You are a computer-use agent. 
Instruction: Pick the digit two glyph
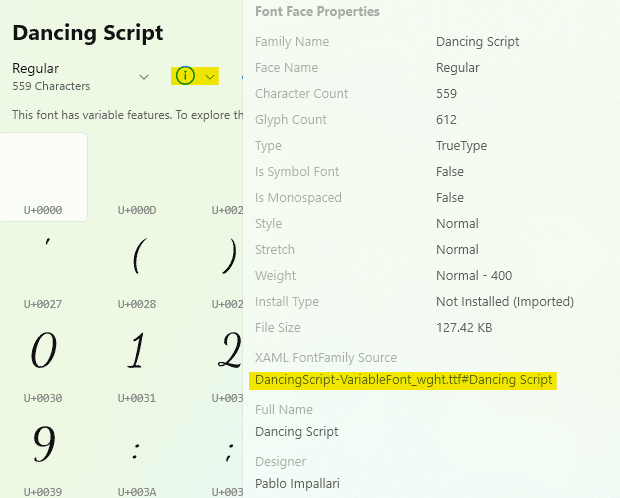(x=229, y=353)
